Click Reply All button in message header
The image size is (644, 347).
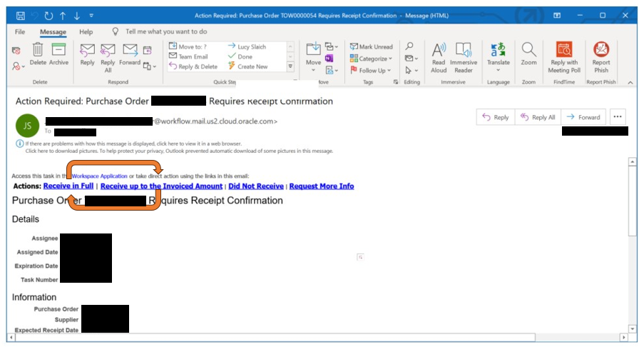click(x=538, y=117)
